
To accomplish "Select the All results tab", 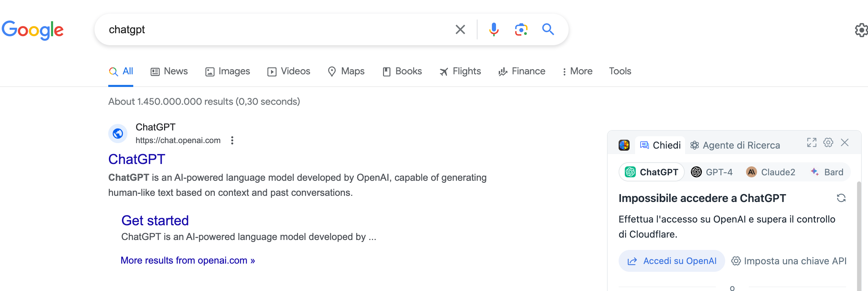I will tap(121, 71).
